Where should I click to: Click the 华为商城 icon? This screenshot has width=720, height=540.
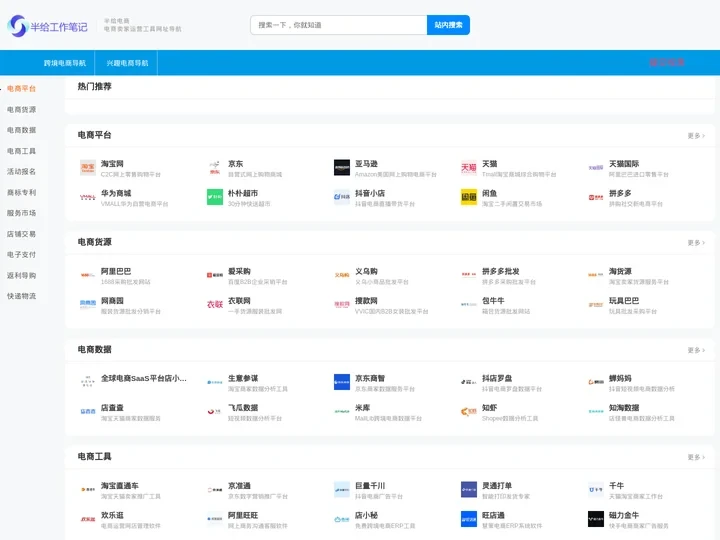pyautogui.click(x=88, y=197)
